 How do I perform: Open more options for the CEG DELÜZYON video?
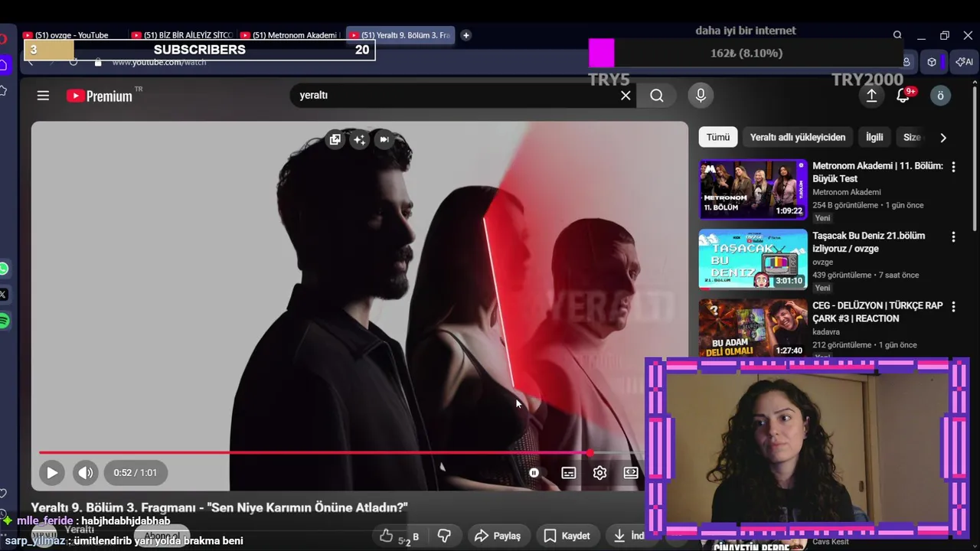click(x=953, y=307)
